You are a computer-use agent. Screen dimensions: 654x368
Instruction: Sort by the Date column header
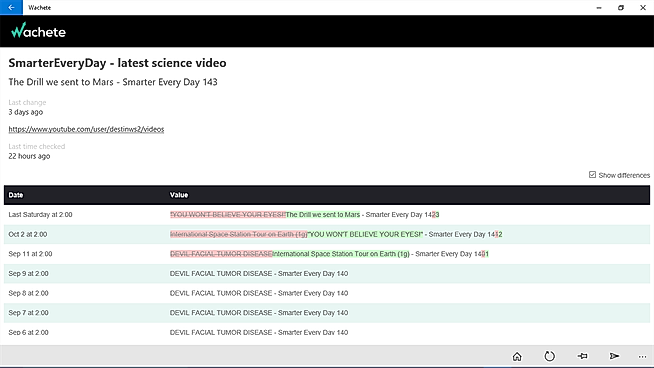click(x=16, y=195)
